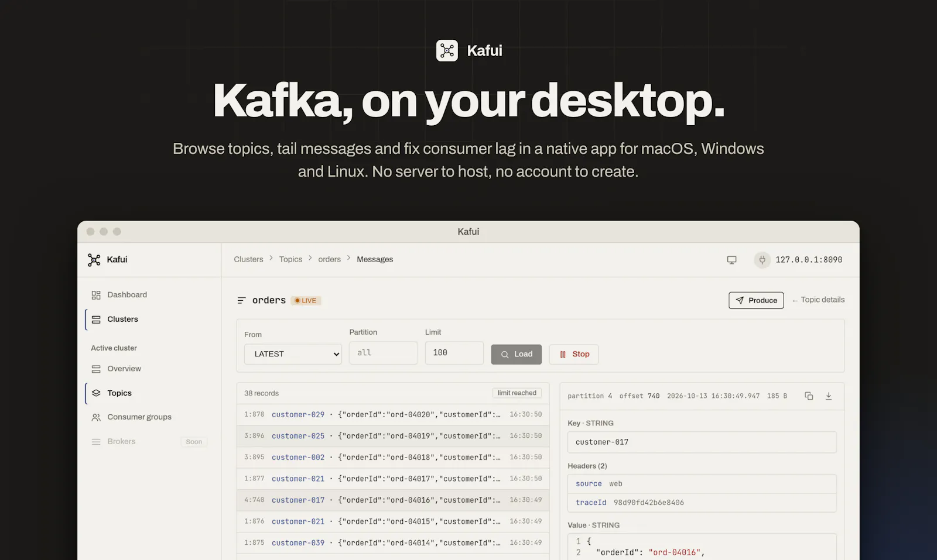Click the 127.0.0.1:8090 connection address

(x=809, y=260)
